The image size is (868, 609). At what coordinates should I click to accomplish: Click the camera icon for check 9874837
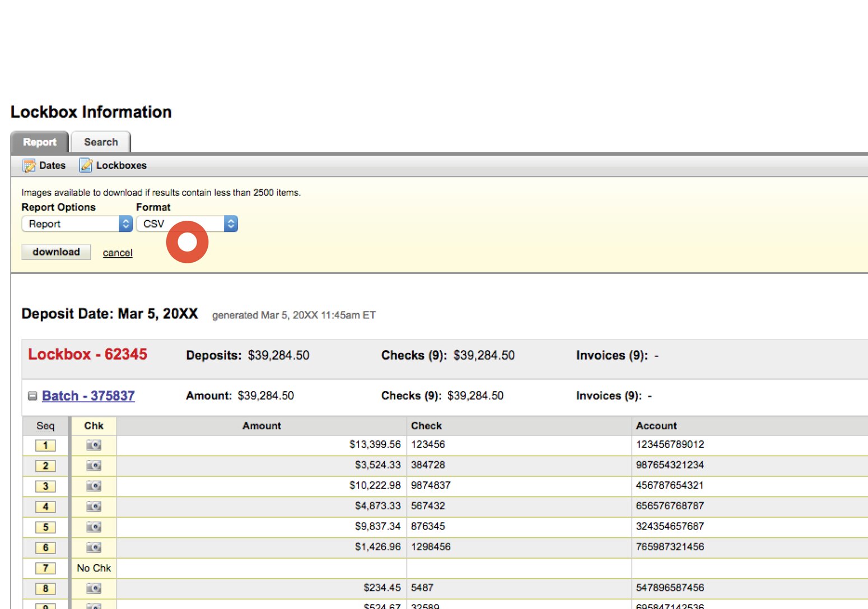click(94, 486)
